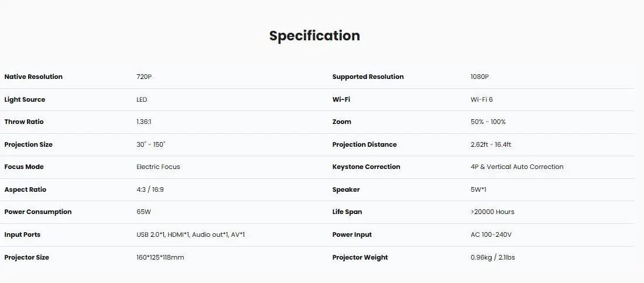The image size is (644, 283).
Task: Select the Keystone Correction label
Action: (366, 167)
